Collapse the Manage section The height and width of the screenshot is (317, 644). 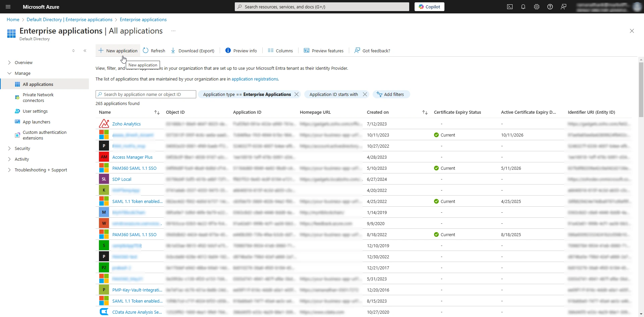click(9, 73)
